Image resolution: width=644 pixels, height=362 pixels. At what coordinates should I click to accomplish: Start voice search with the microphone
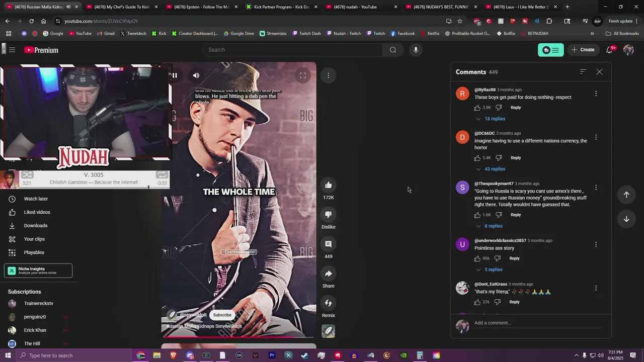pyautogui.click(x=416, y=50)
